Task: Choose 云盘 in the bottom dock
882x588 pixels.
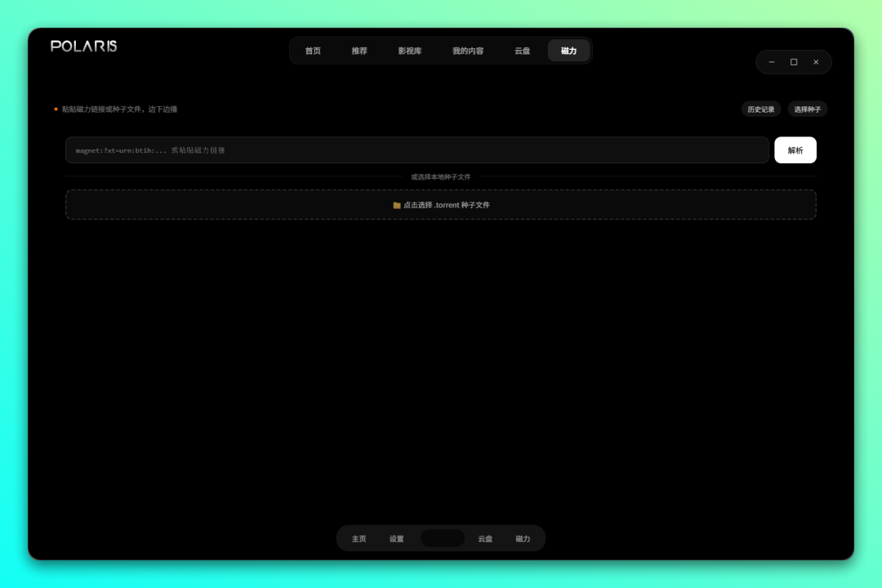Action: [485, 539]
